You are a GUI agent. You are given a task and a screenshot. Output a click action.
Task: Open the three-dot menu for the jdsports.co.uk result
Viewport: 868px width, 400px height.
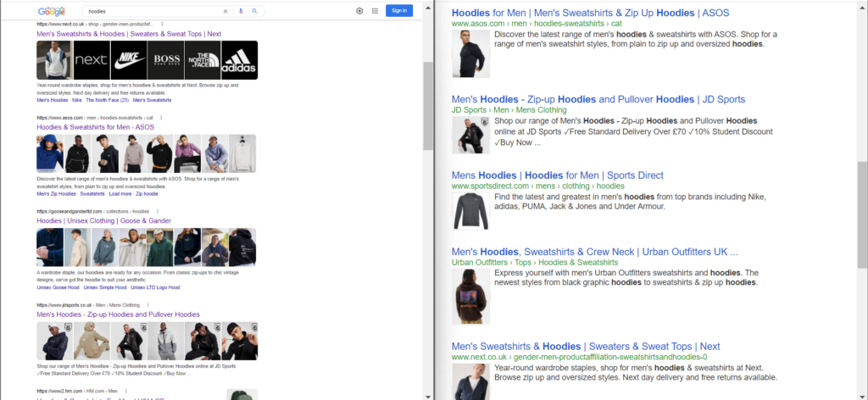point(147,305)
